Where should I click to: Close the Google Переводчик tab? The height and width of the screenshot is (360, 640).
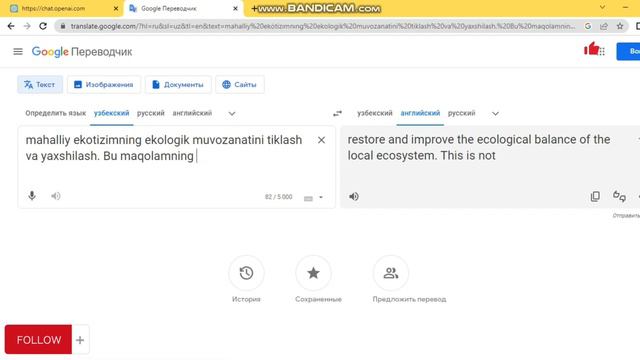(235, 9)
